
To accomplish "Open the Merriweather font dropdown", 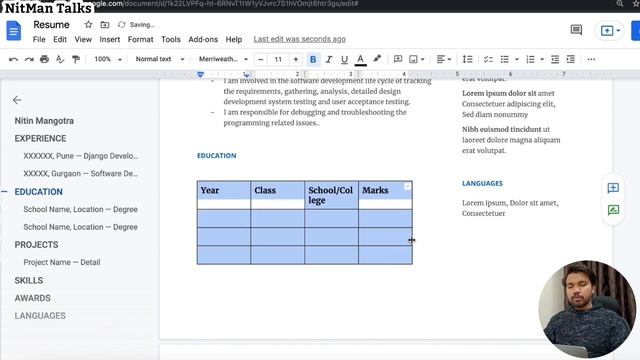I will pyautogui.click(x=223, y=60).
